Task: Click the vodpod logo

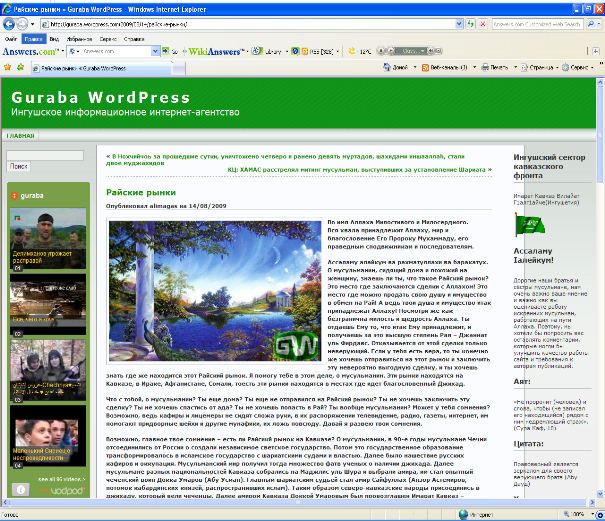Action: click(62, 491)
